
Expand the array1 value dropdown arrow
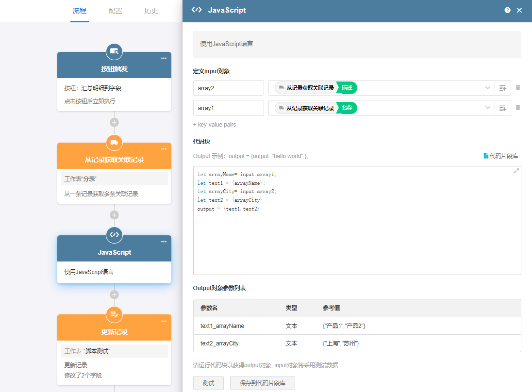[x=487, y=108]
